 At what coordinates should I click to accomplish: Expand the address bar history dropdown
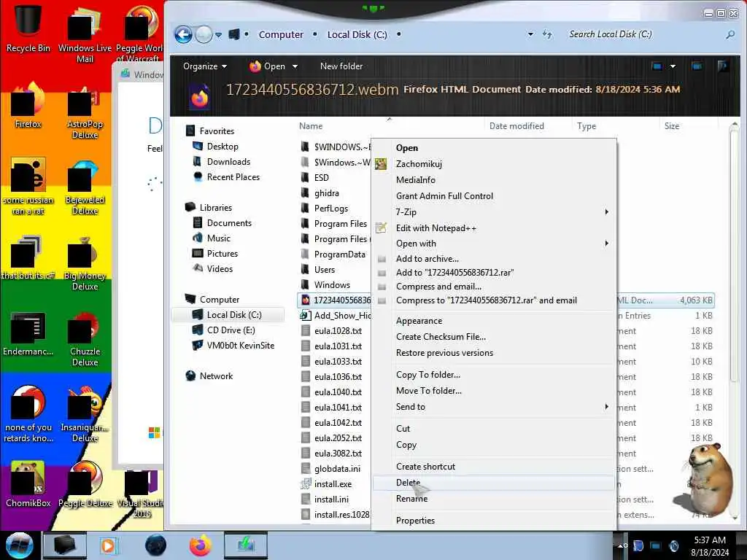(x=531, y=34)
